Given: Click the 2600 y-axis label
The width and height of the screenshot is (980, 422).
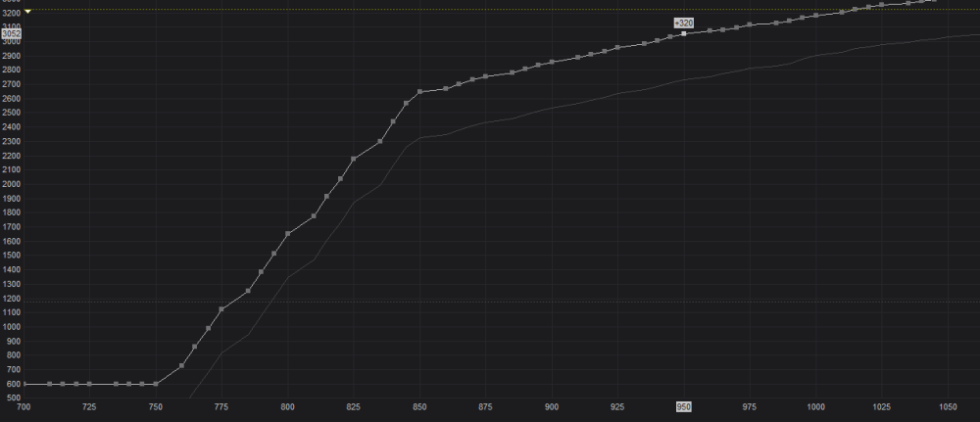Looking at the screenshot, I should 11,99.
